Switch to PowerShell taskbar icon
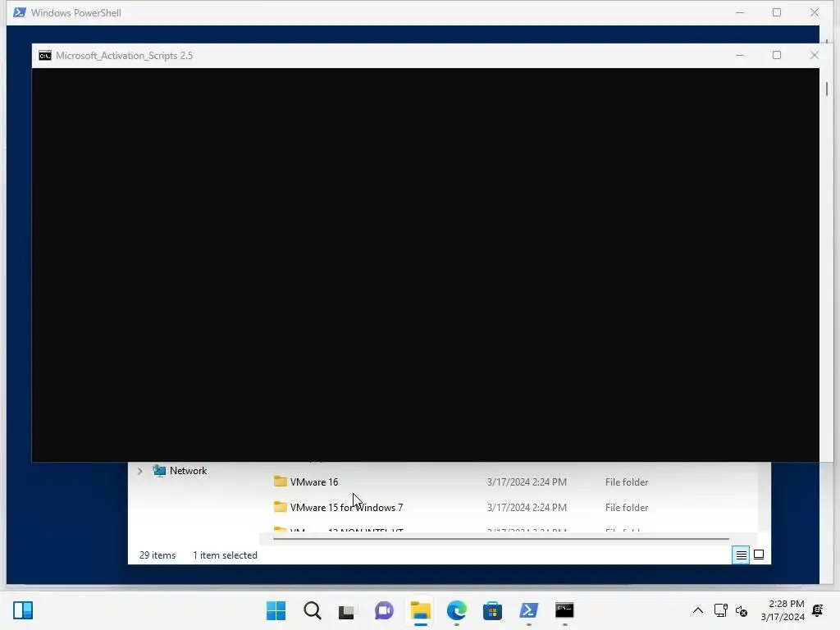This screenshot has width=840, height=630. (529, 610)
